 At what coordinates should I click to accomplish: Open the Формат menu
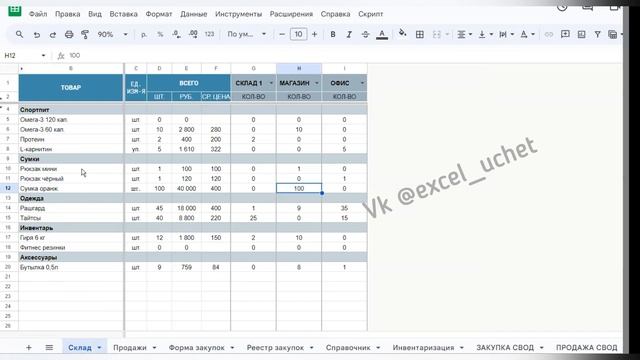(159, 14)
